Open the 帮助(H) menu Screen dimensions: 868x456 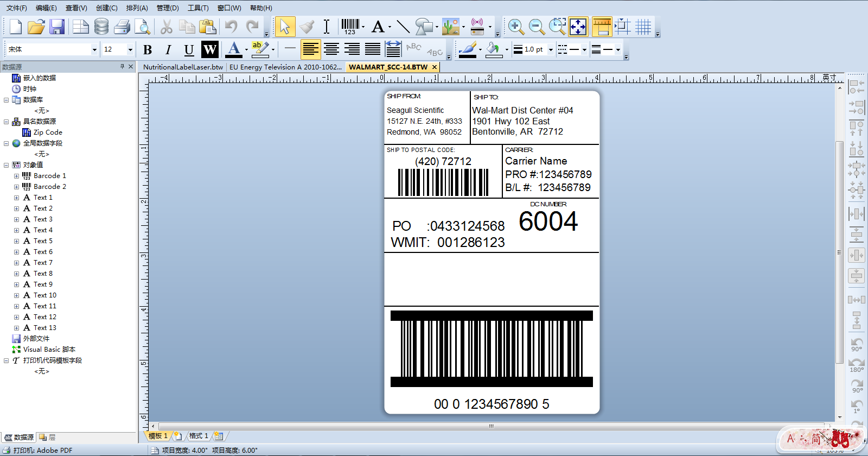tap(261, 8)
